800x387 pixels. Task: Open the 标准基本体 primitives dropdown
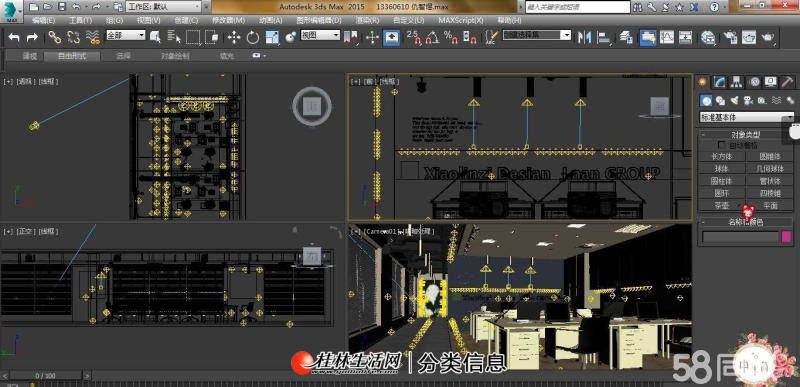pyautogui.click(x=746, y=117)
